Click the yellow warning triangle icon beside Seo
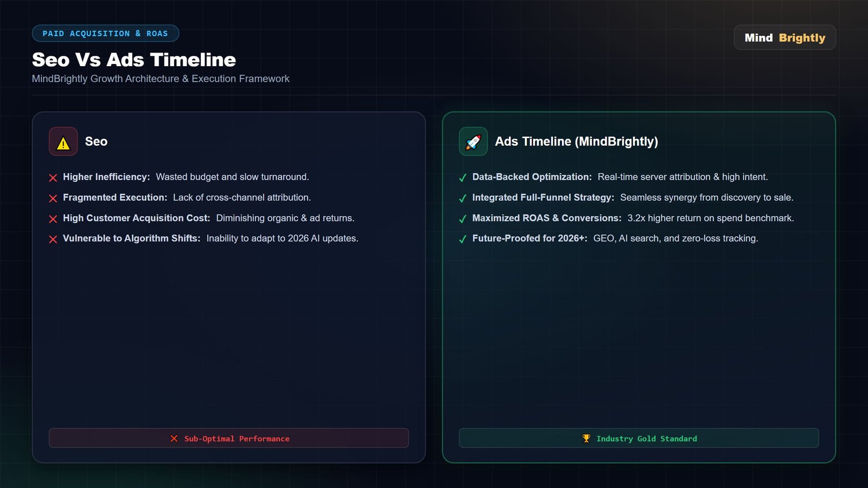868x488 pixels. click(63, 142)
